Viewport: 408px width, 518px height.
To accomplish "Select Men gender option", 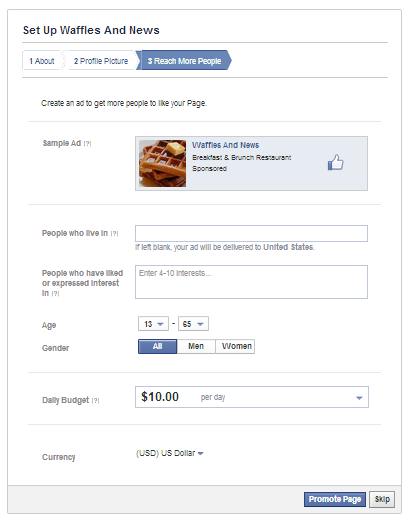I will coord(196,346).
